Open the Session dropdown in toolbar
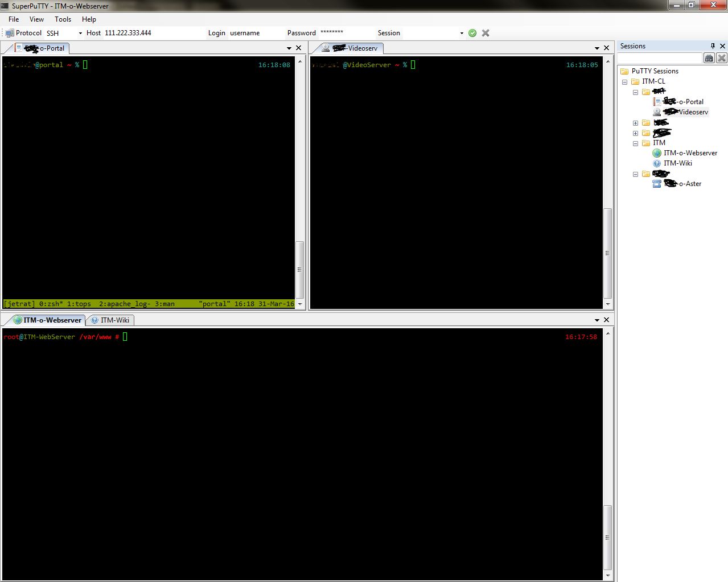728x582 pixels. (462, 34)
